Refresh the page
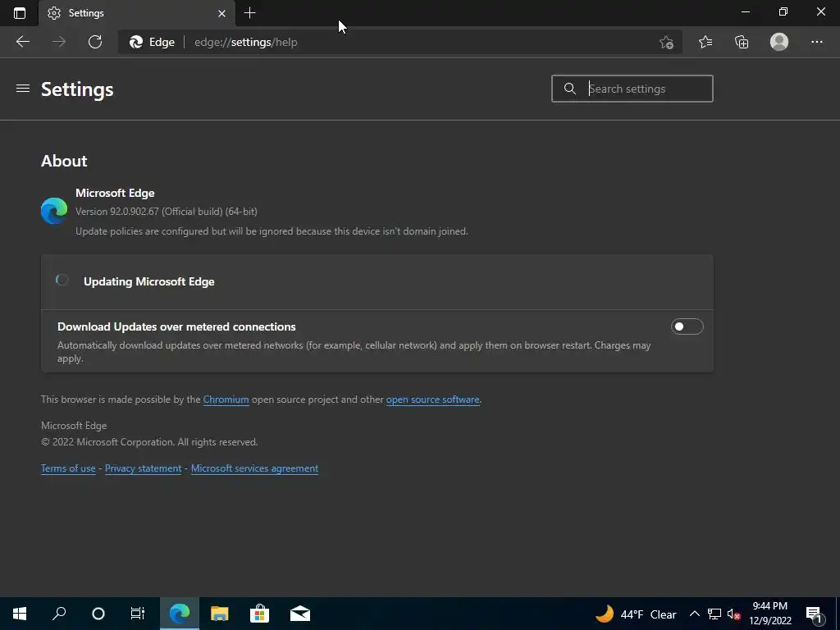The height and width of the screenshot is (630, 840). [95, 42]
